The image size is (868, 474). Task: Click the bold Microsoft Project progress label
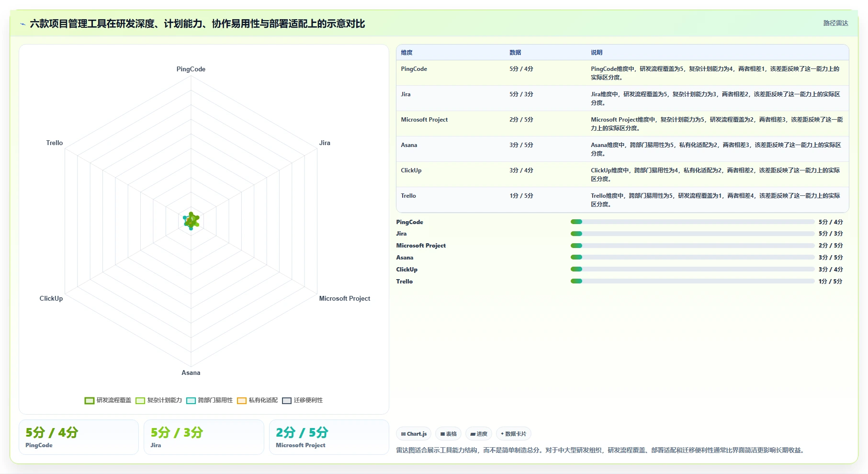pos(421,246)
